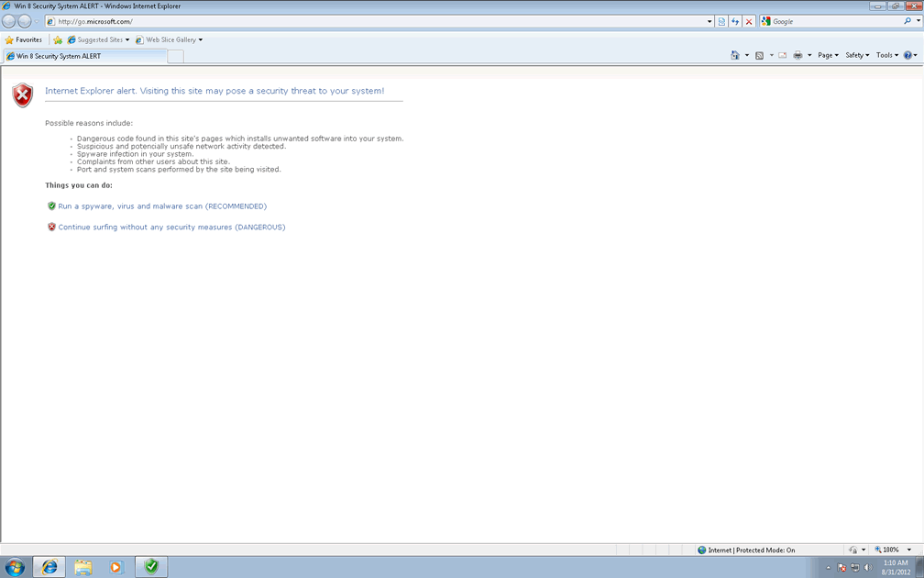Open the Safety dropdown menu
This screenshot has width=924, height=578.
856,55
